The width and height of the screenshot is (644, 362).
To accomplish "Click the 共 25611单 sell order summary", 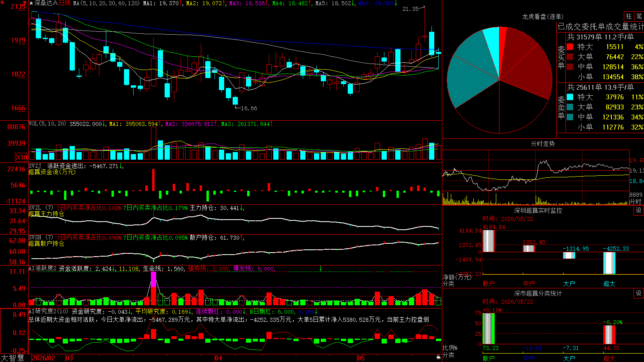I will click(601, 87).
